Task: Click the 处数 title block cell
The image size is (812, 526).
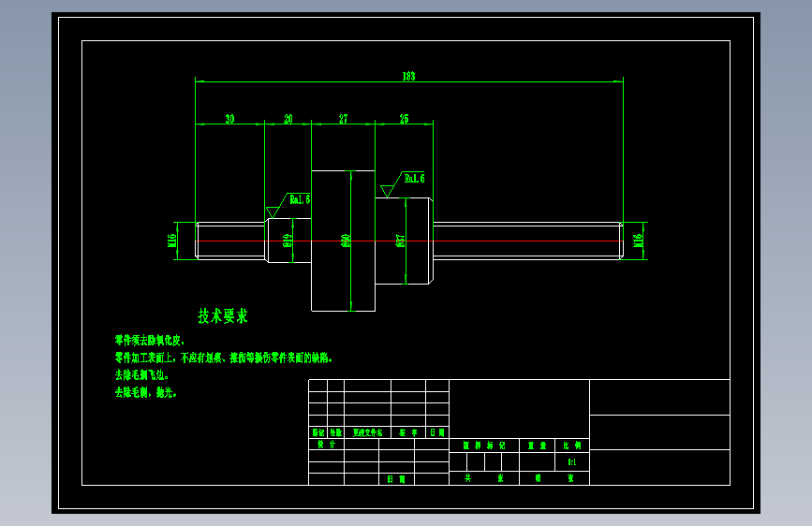Action: (335, 432)
